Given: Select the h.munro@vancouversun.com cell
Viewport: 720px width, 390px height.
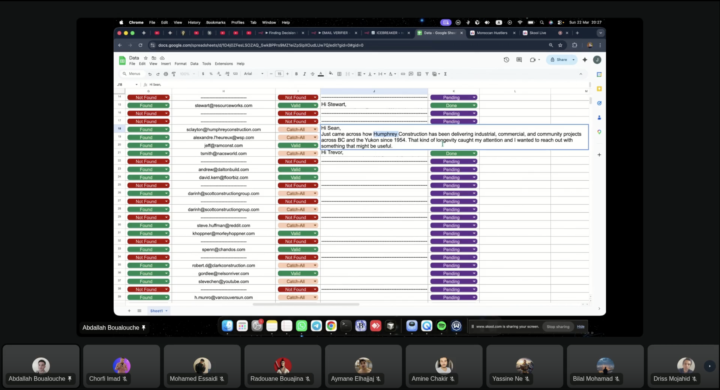Looking at the screenshot, I should click(x=224, y=297).
